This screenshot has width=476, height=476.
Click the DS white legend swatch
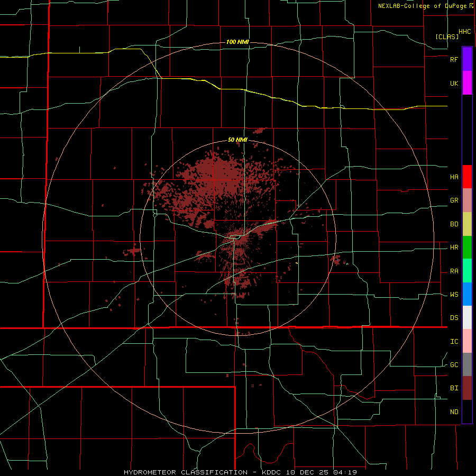[467, 317]
